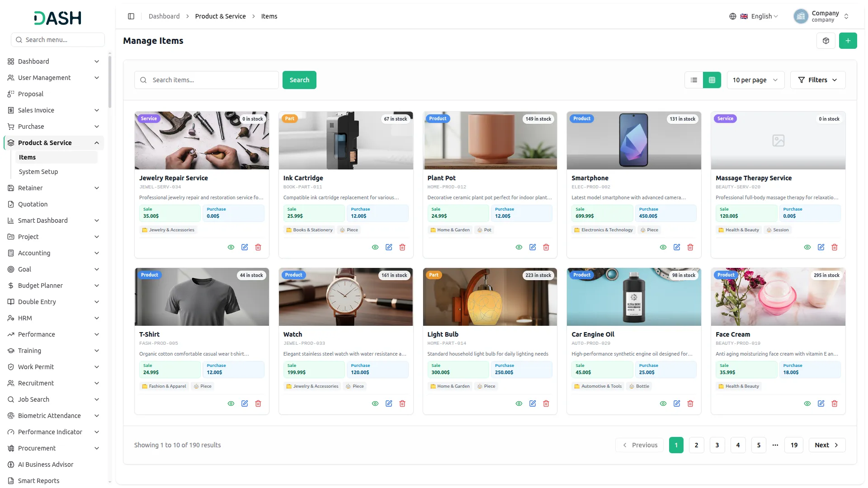868x488 pixels.
Task: Open AI Business Advisor in sidebar
Action: point(53,465)
